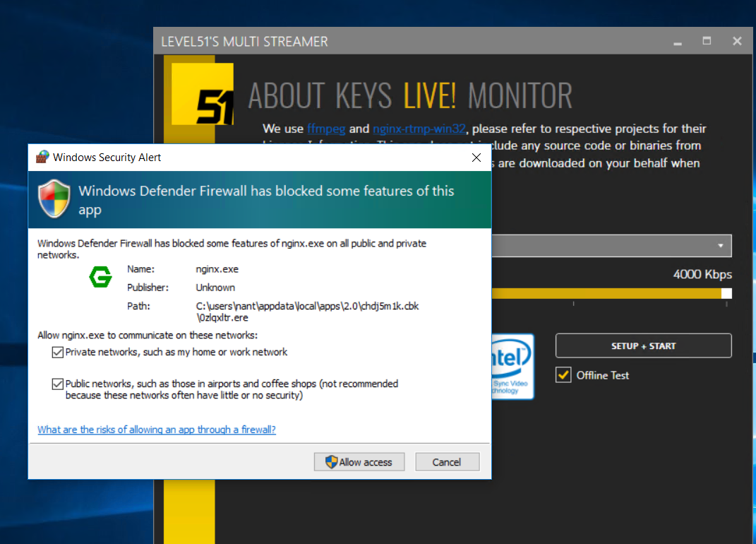Close the Windows Security Alert dialog
The height and width of the screenshot is (544, 756).
click(476, 158)
